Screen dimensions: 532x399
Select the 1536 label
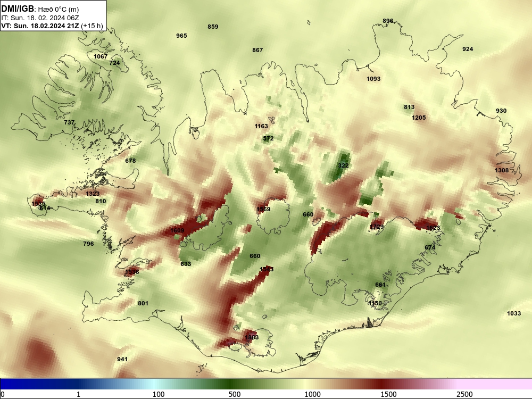132,272
